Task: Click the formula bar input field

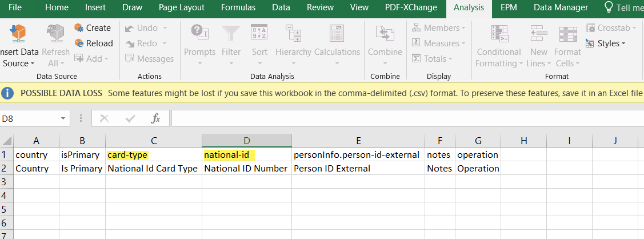Action: pos(407,119)
